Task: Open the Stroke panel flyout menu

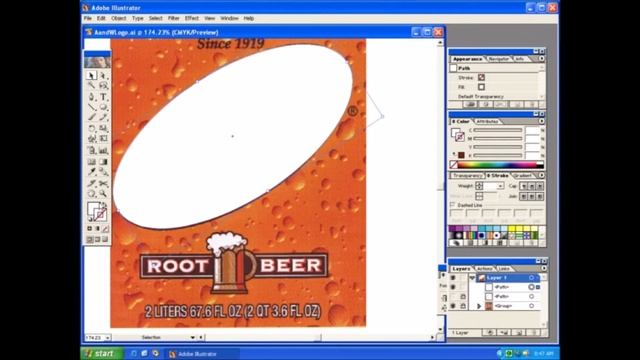Action: click(542, 175)
